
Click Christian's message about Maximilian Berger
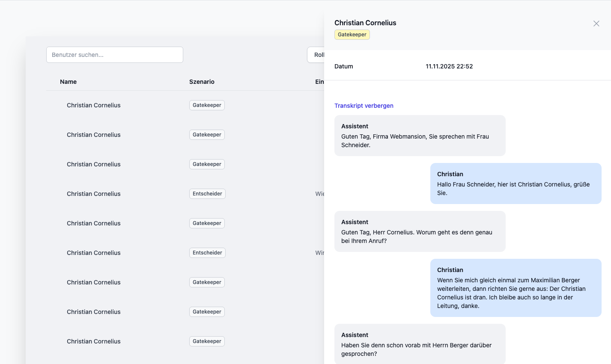[x=516, y=288]
